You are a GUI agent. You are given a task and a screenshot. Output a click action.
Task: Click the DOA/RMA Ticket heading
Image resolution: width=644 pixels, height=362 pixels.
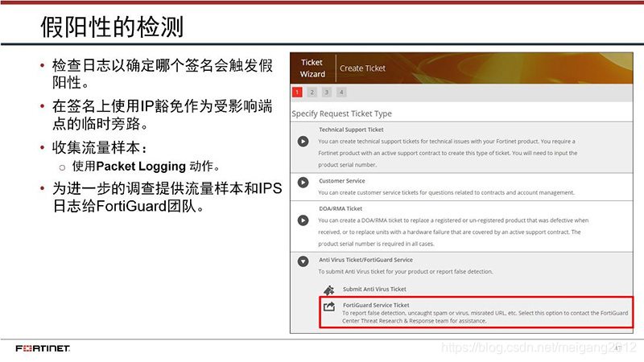341,208
